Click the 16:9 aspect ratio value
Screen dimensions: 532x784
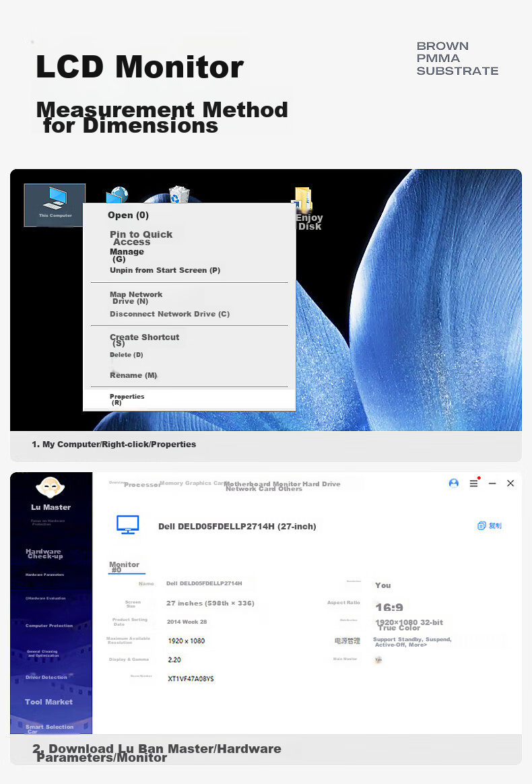point(389,607)
